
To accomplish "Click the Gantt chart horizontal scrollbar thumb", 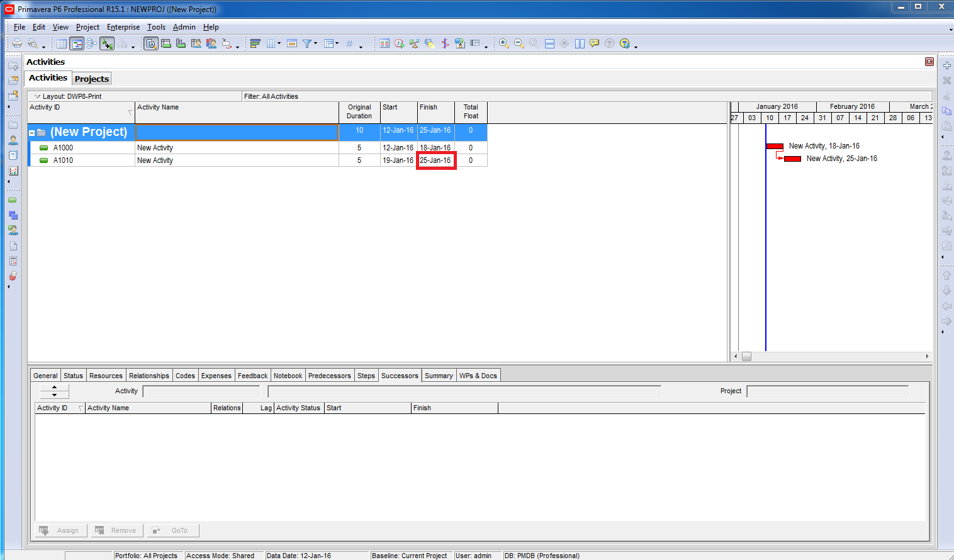I will tap(746, 356).
